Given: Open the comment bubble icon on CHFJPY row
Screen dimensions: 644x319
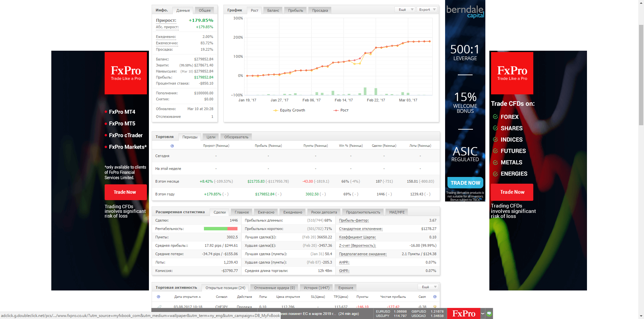Looking at the screenshot, I should [x=435, y=307].
